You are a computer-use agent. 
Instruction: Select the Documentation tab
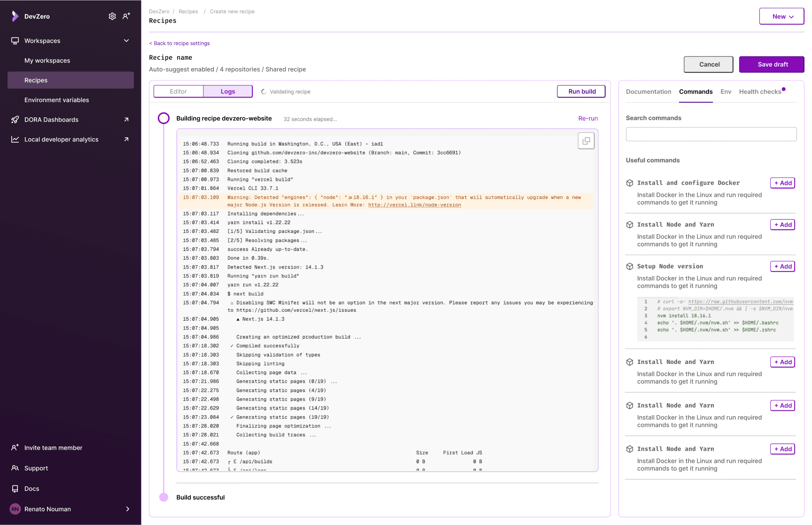tap(648, 92)
